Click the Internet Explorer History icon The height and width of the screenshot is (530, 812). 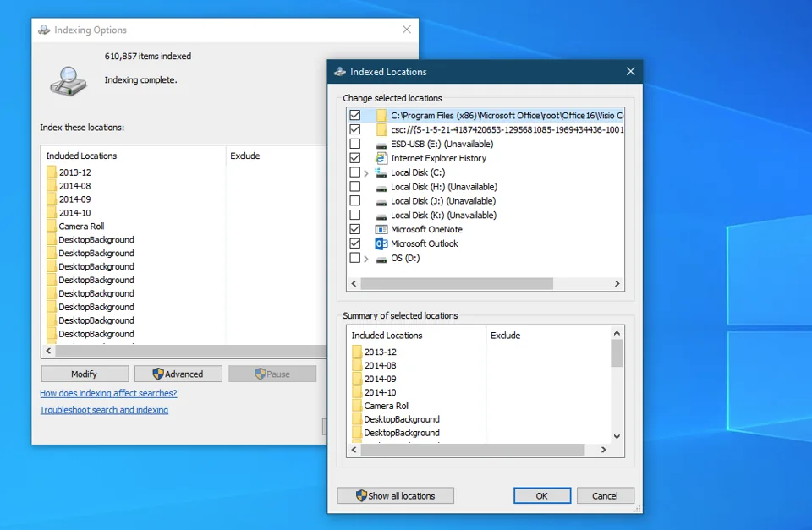point(381,158)
